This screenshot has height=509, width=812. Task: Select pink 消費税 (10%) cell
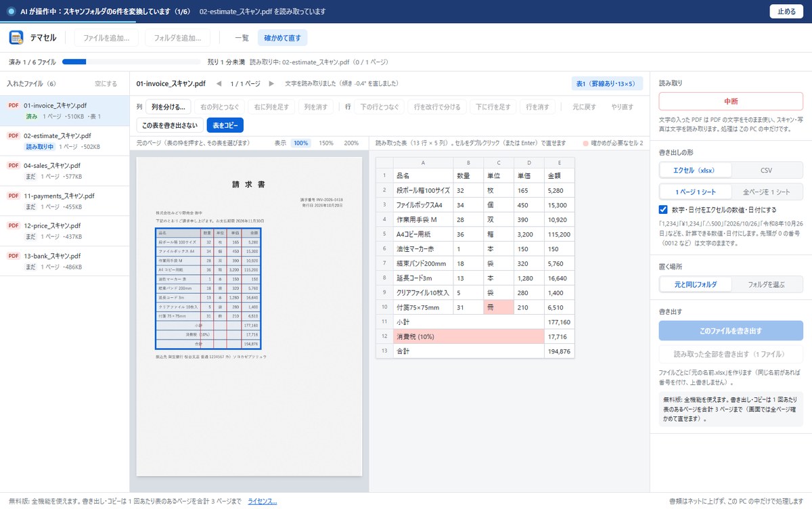click(469, 336)
